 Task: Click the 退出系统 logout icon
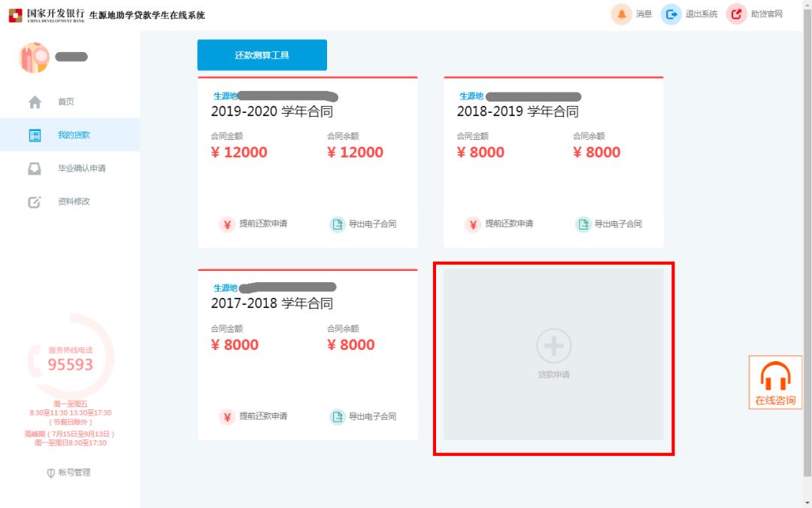669,14
